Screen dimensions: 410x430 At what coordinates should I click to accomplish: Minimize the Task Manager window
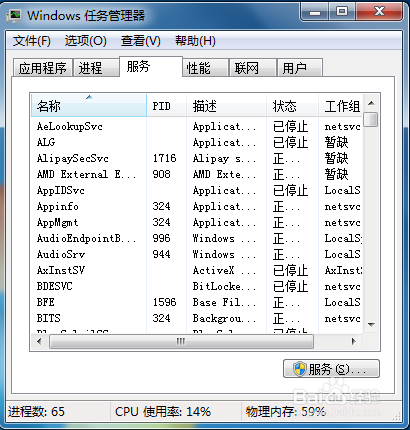[x=315, y=12]
